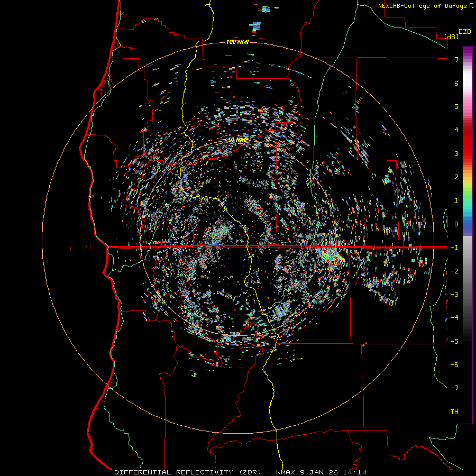Image resolution: width=476 pixels, height=476 pixels.
Task: Click the -6 value on color scale
Action: click(454, 365)
